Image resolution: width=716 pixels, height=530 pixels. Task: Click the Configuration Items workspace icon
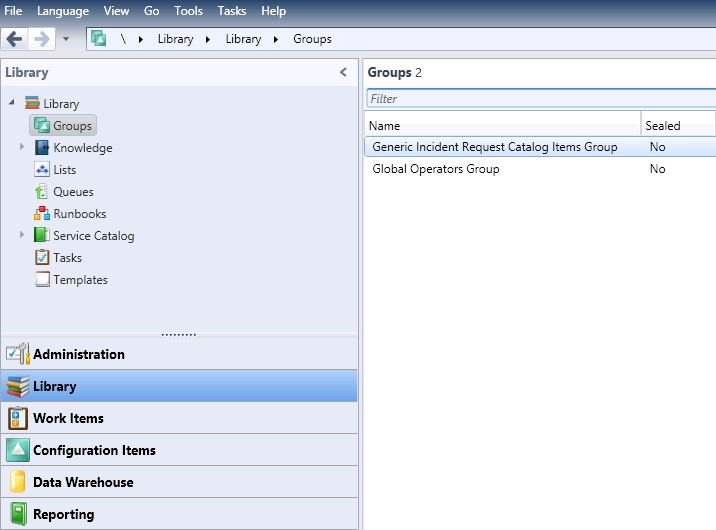click(18, 450)
